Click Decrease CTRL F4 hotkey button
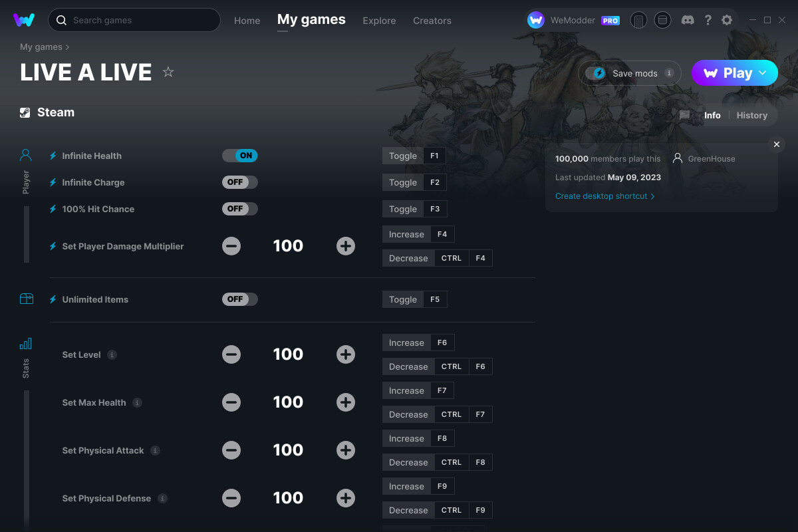Screen dimensions: 798x532 [438, 258]
